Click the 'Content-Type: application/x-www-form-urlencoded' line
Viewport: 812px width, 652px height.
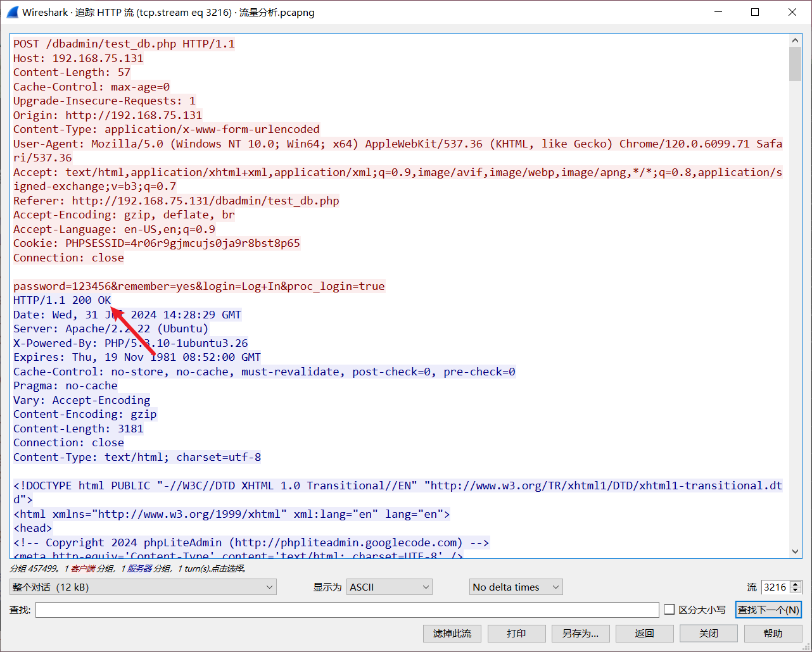[167, 129]
